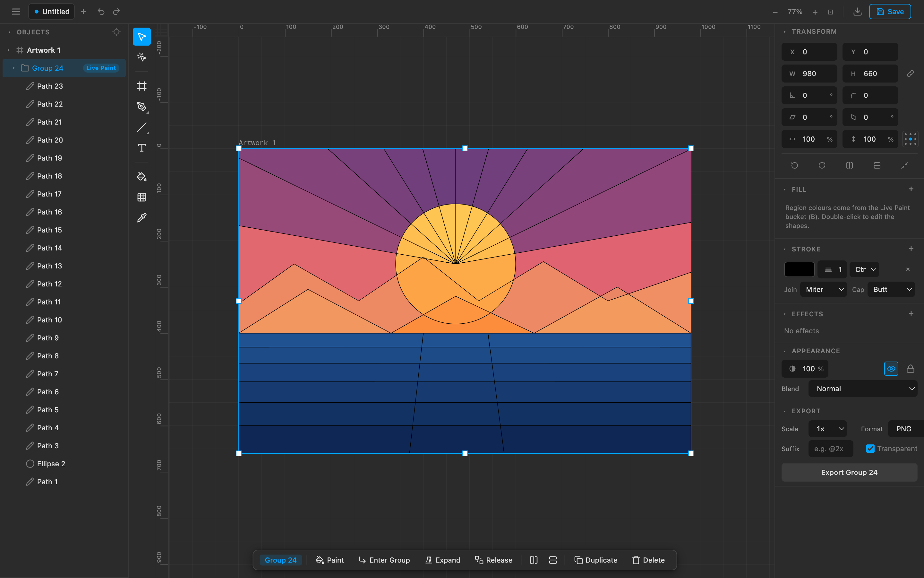Click Expand in the bottom toolbar

[x=442, y=560]
